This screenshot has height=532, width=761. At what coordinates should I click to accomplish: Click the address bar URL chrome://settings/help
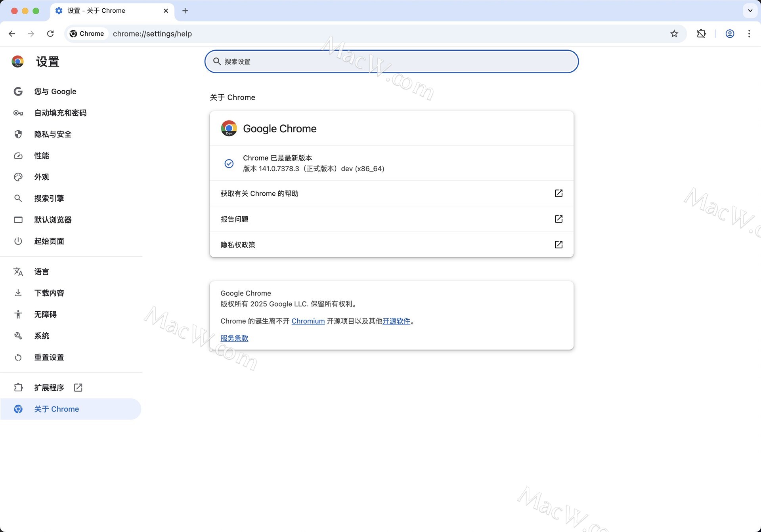pyautogui.click(x=152, y=34)
